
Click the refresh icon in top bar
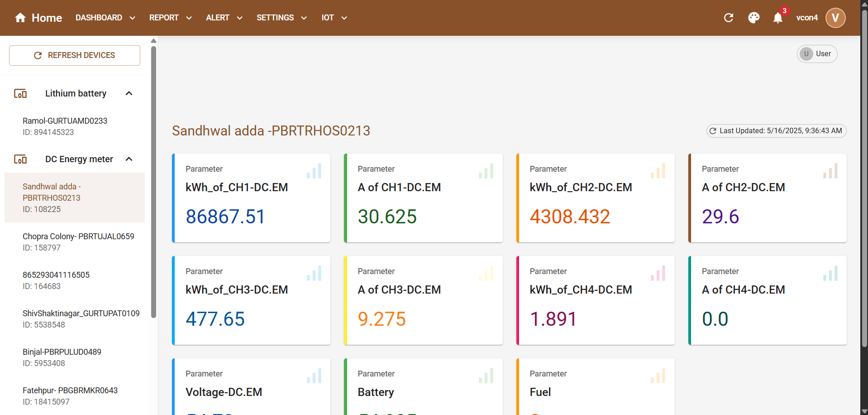[x=729, y=18]
